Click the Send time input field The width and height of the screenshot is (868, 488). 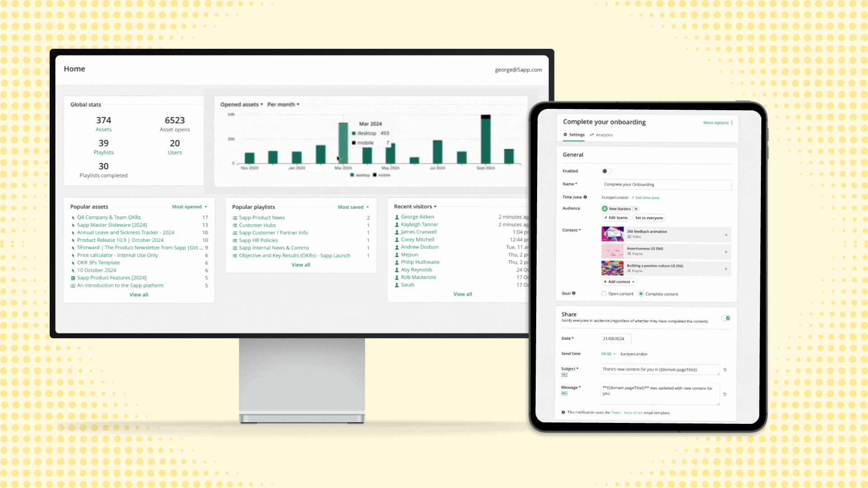(x=608, y=353)
